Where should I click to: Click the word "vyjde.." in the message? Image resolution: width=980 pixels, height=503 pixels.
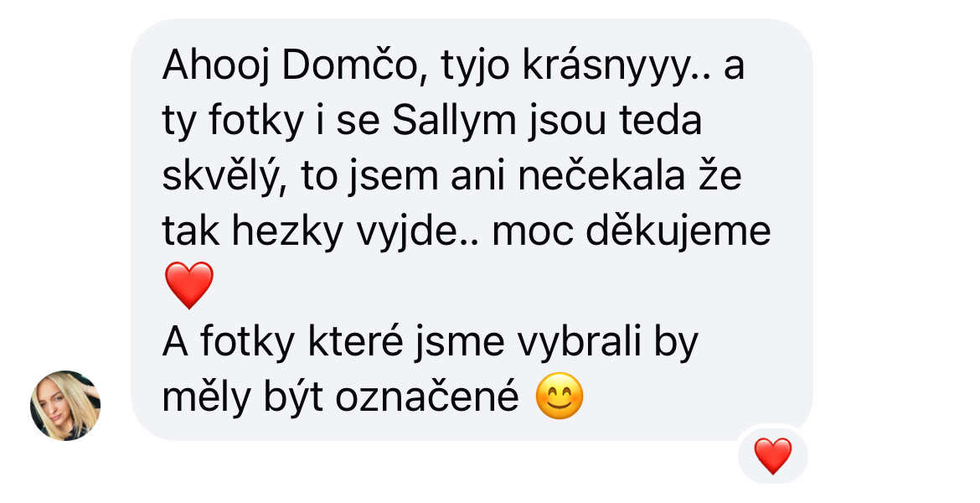[418, 232]
